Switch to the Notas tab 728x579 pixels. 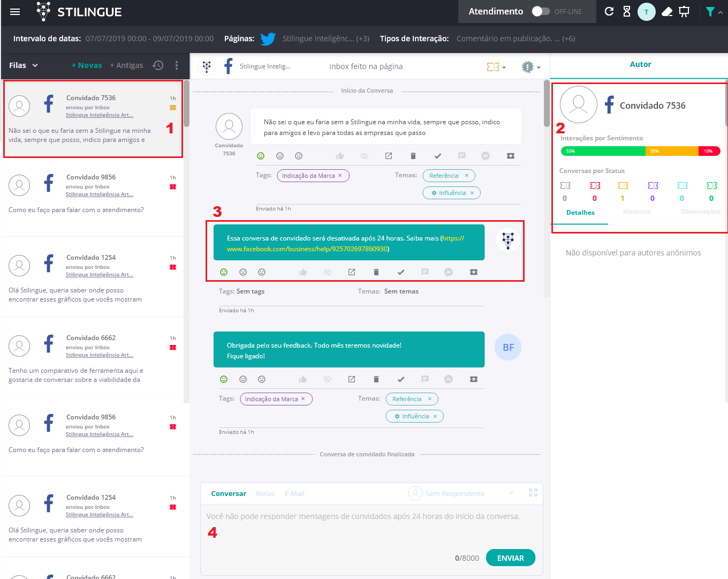266,494
